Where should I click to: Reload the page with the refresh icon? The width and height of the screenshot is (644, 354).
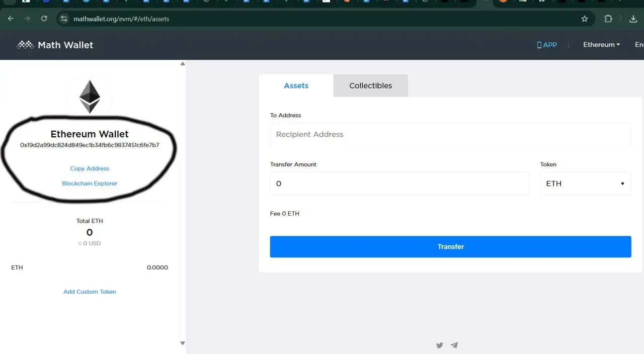click(x=44, y=19)
